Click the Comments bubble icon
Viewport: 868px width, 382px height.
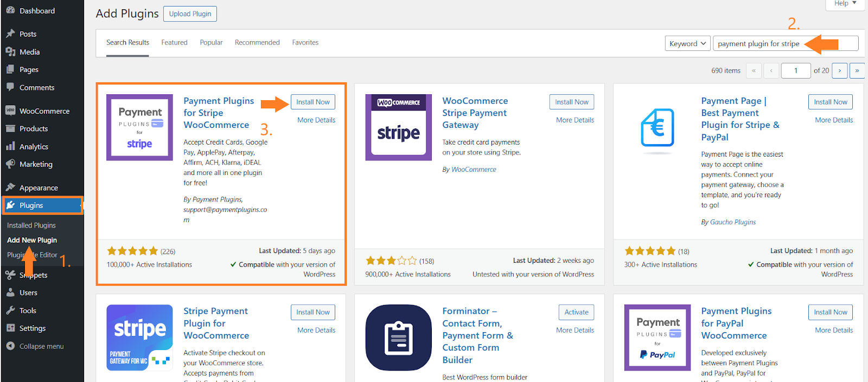(10, 87)
